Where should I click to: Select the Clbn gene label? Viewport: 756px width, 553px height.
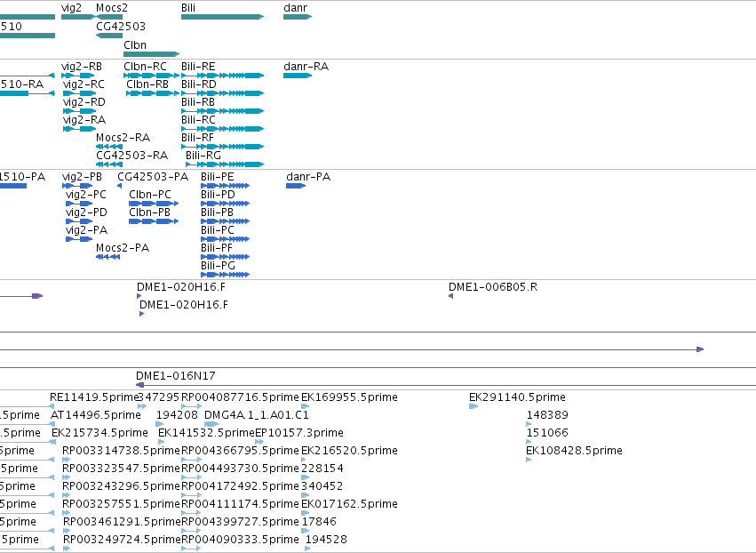click(x=135, y=44)
